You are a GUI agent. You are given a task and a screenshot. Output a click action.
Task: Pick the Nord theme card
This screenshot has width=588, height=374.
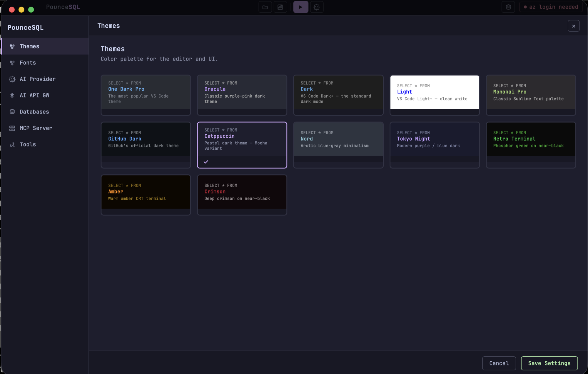(x=338, y=145)
